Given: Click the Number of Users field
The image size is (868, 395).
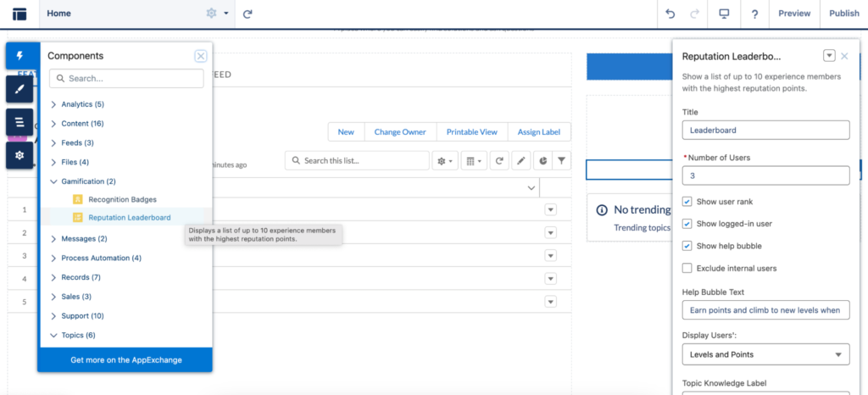Looking at the screenshot, I should (x=766, y=176).
